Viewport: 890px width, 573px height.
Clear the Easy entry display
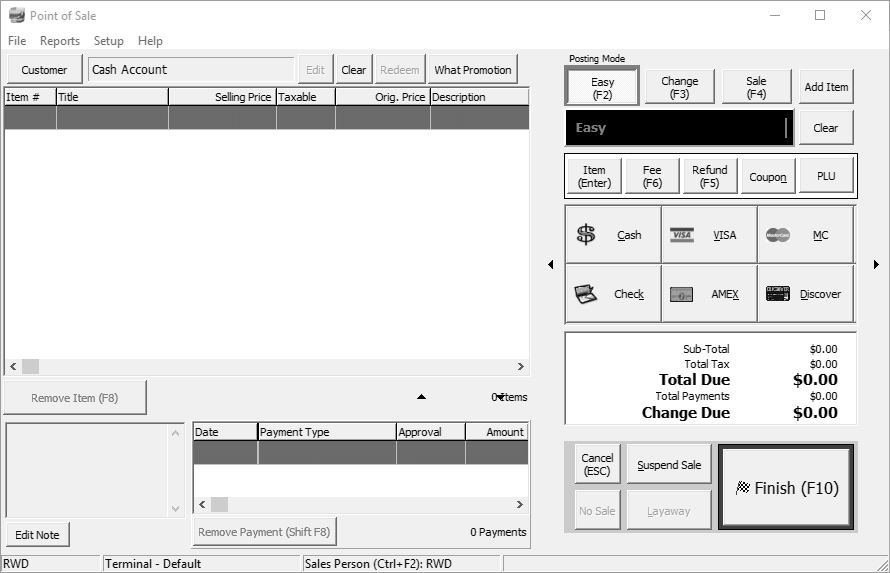[825, 128]
